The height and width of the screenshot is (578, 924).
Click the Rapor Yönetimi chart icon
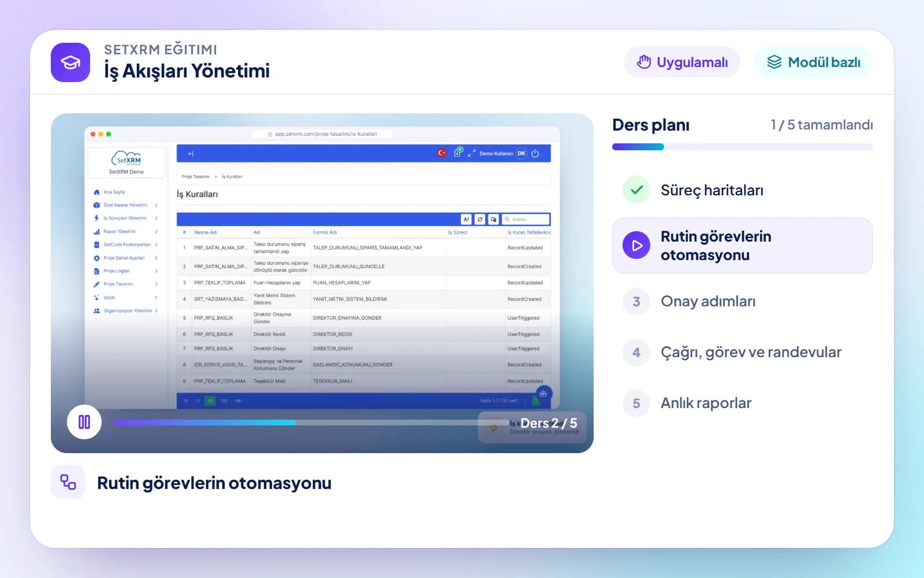[96, 232]
